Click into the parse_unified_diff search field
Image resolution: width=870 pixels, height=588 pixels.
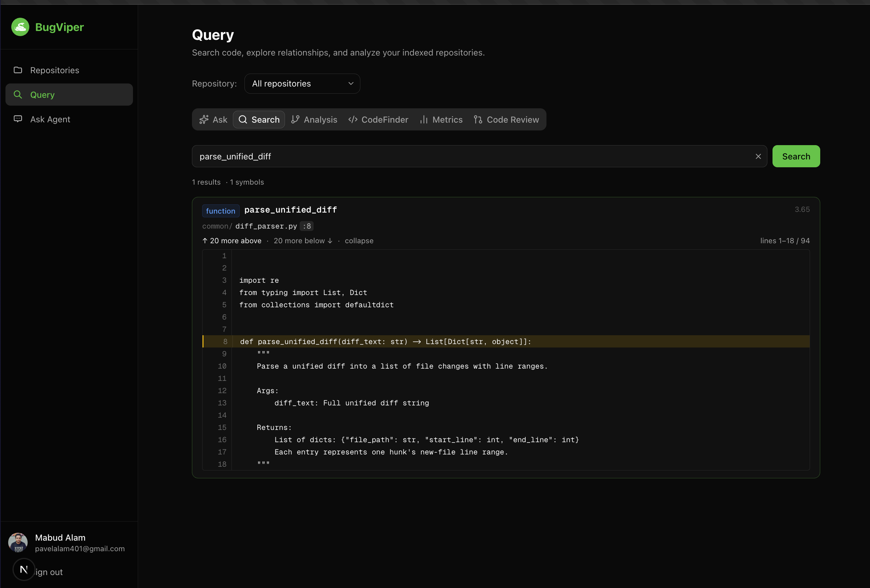click(472, 156)
